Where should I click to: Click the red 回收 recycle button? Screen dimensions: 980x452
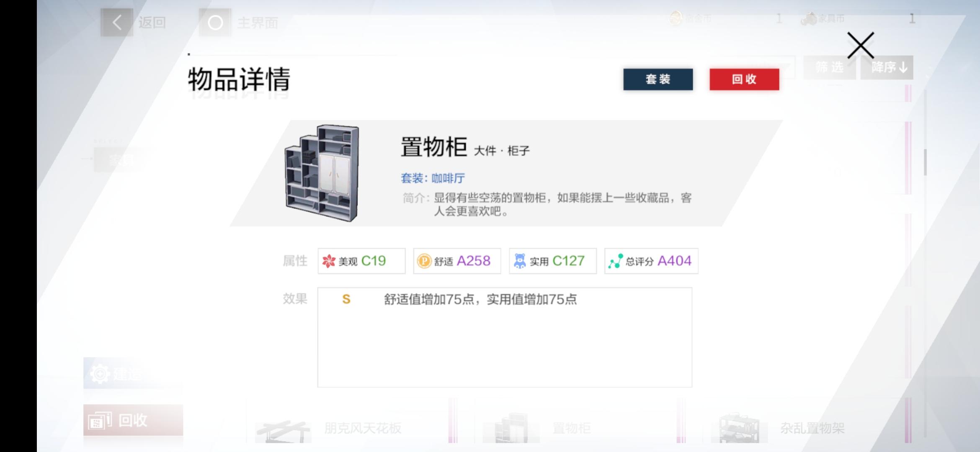(x=744, y=79)
